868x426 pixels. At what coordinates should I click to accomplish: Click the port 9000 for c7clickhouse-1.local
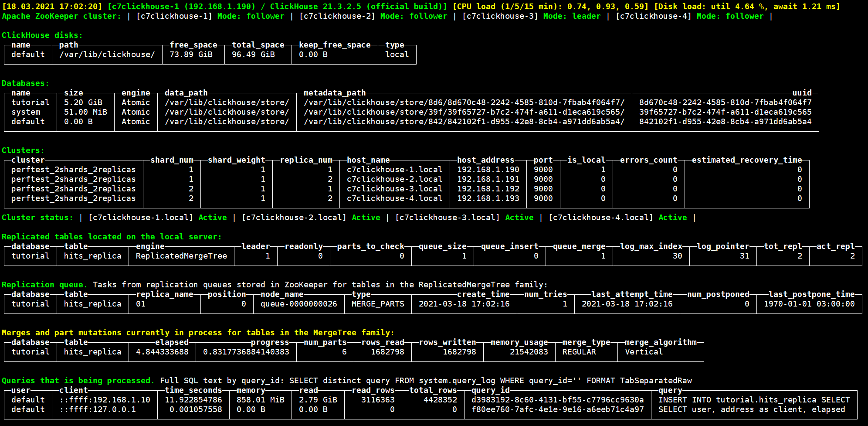543,170
